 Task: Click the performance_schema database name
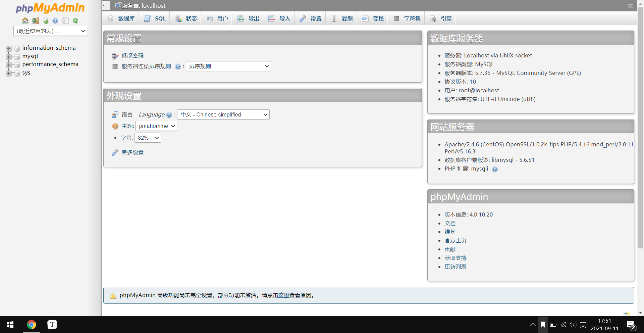[x=50, y=64]
